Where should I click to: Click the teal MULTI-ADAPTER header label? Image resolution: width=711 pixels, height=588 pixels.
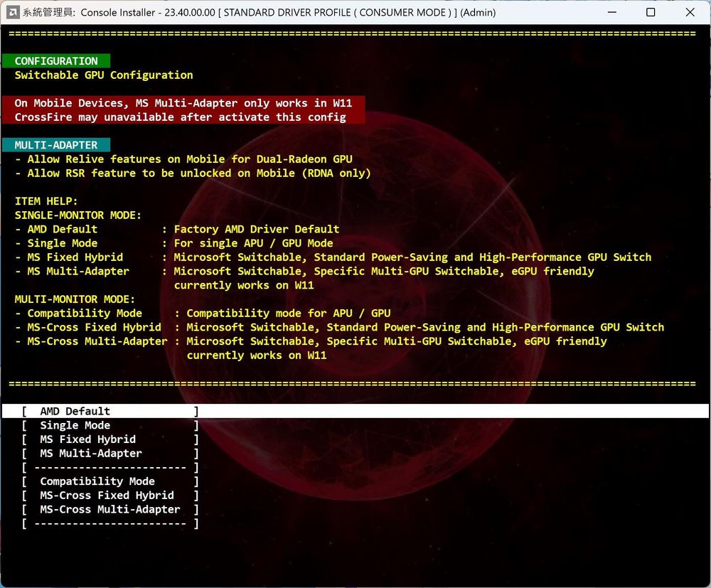pyautogui.click(x=56, y=145)
